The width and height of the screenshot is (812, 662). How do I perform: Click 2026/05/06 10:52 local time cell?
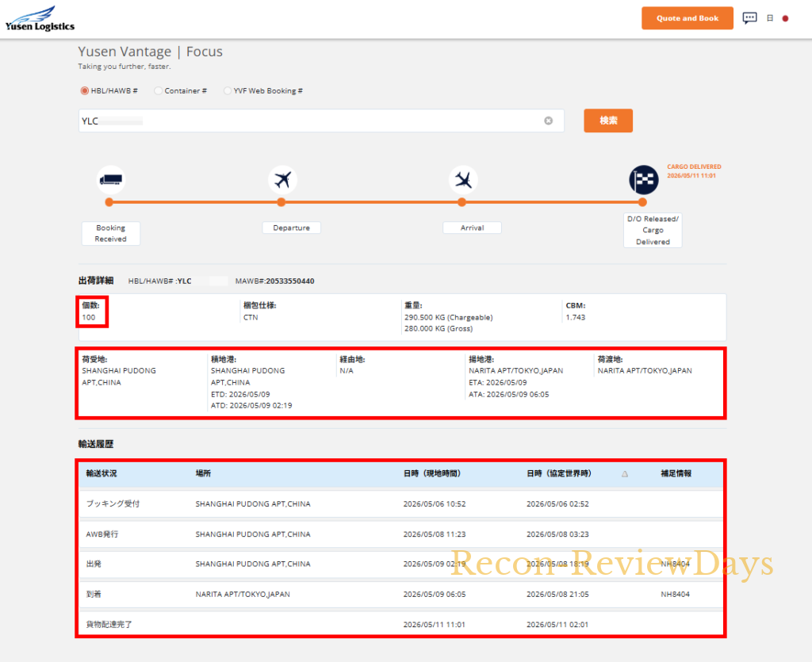coord(435,503)
